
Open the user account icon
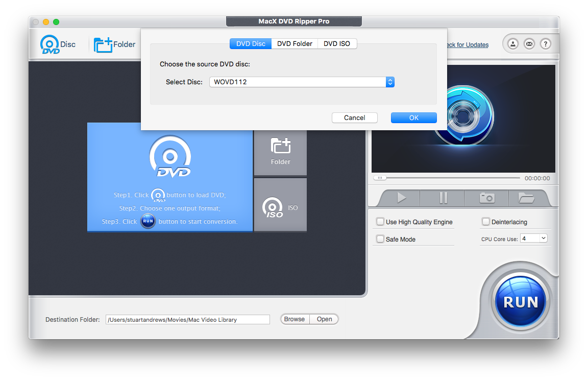pyautogui.click(x=512, y=44)
